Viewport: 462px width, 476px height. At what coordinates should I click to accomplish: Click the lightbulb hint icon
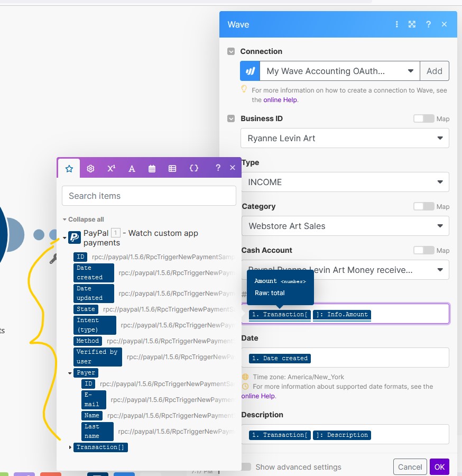[244, 89]
